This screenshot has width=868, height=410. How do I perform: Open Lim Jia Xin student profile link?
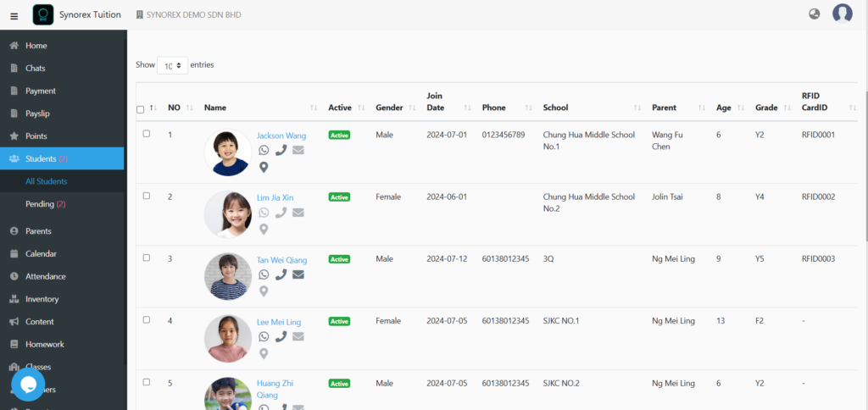pyautogui.click(x=275, y=197)
